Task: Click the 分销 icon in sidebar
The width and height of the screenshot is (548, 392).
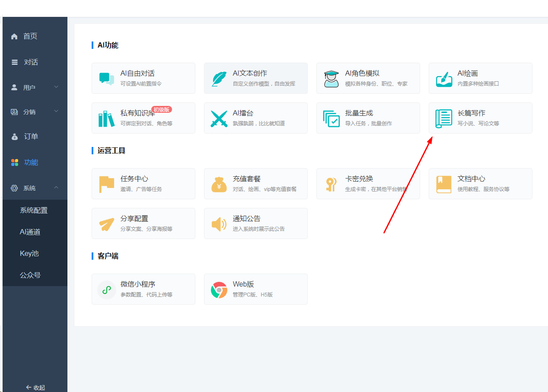Action: click(x=14, y=112)
